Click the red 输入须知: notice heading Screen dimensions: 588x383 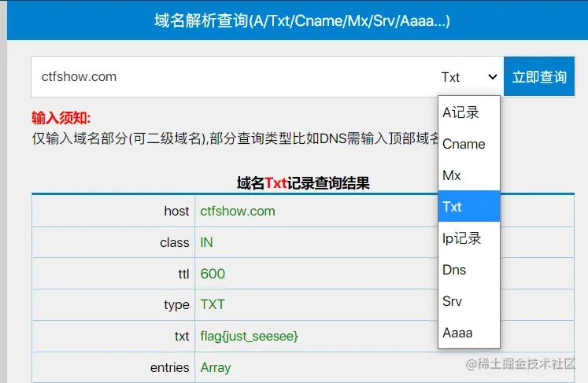click(61, 118)
